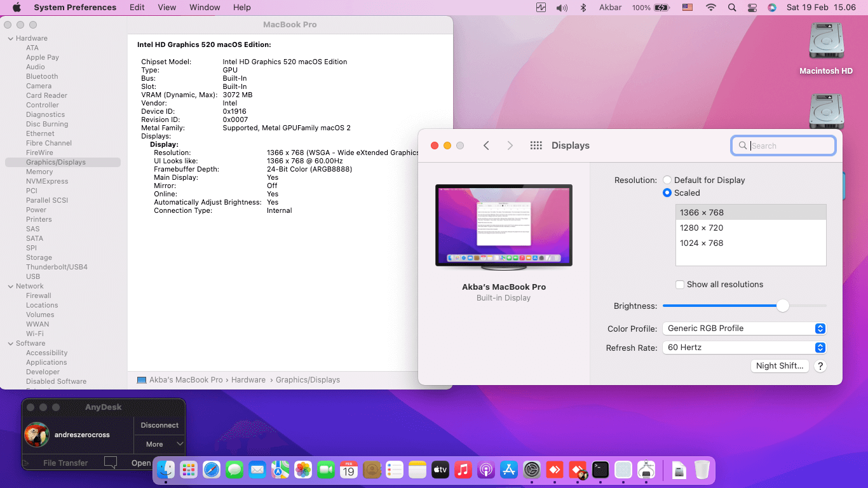The width and height of the screenshot is (868, 488).
Task: Expand the More dropdown in AnyDesk
Action: click(159, 444)
